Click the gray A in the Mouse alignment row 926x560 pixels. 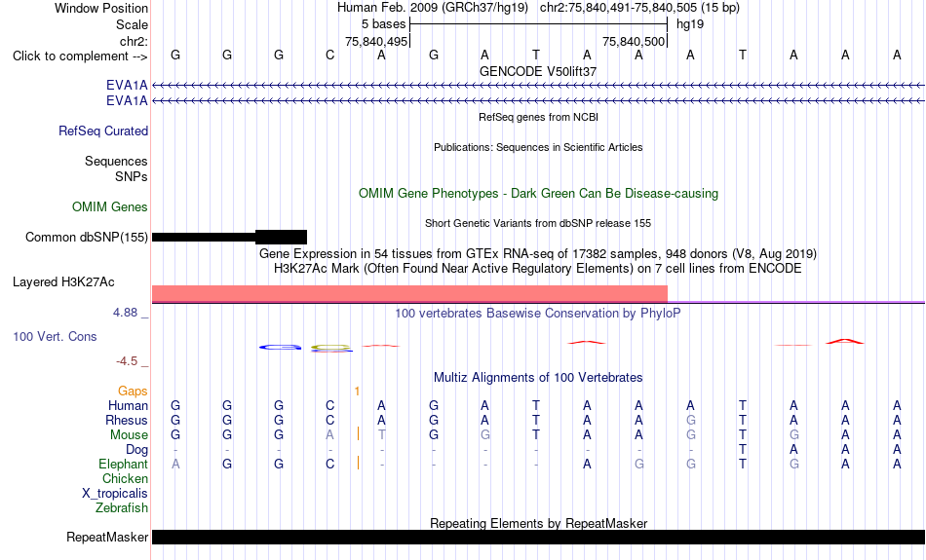point(329,435)
